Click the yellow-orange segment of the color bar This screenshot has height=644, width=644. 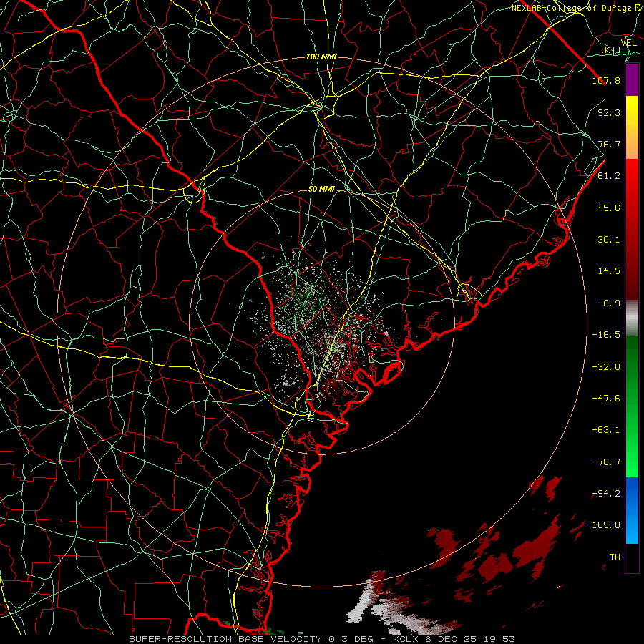pos(632,127)
